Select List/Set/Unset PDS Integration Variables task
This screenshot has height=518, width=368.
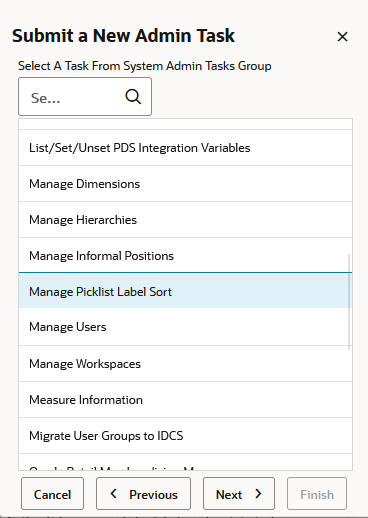coord(185,148)
